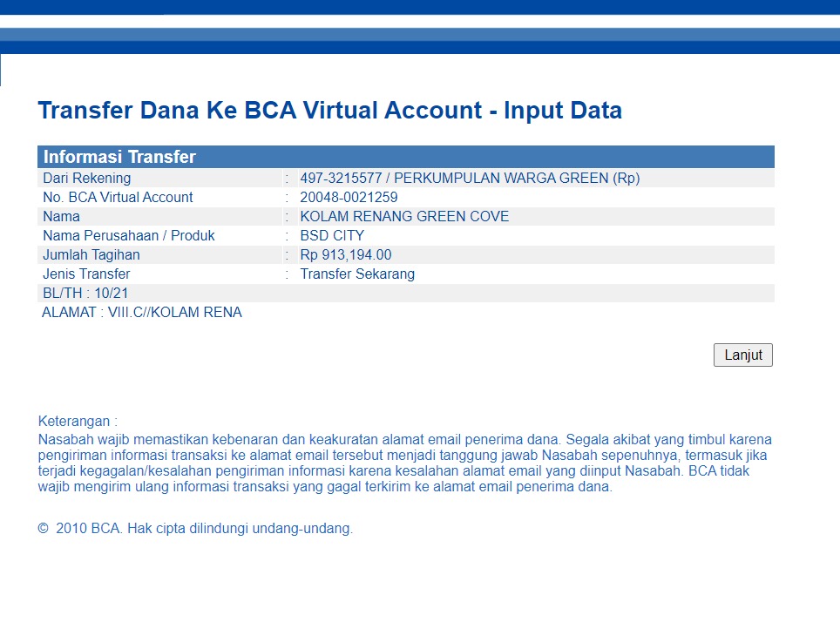Select the name KOLAM RENANG GREEN COVE
The height and width of the screenshot is (622, 840).
[x=404, y=217]
